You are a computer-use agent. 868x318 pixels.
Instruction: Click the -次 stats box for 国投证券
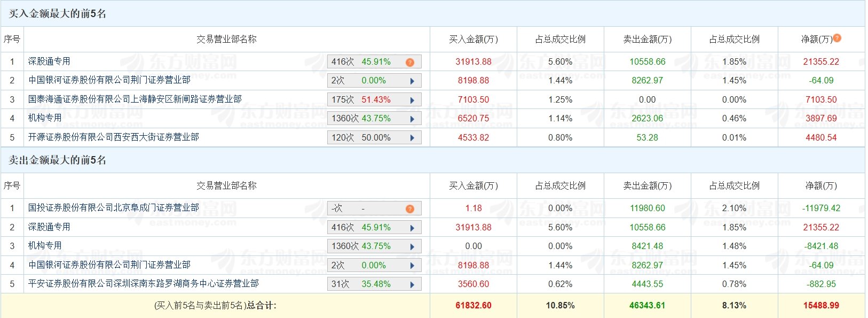[374, 208]
